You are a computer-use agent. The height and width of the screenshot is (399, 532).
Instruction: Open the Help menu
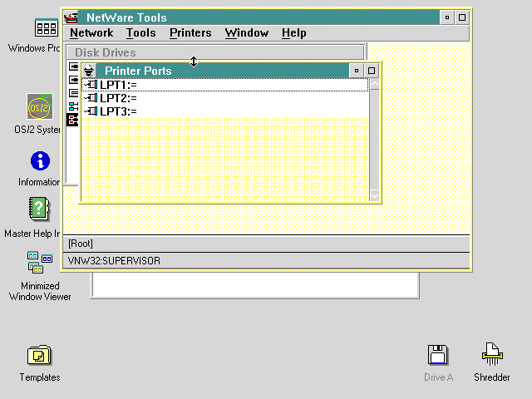[x=293, y=33]
